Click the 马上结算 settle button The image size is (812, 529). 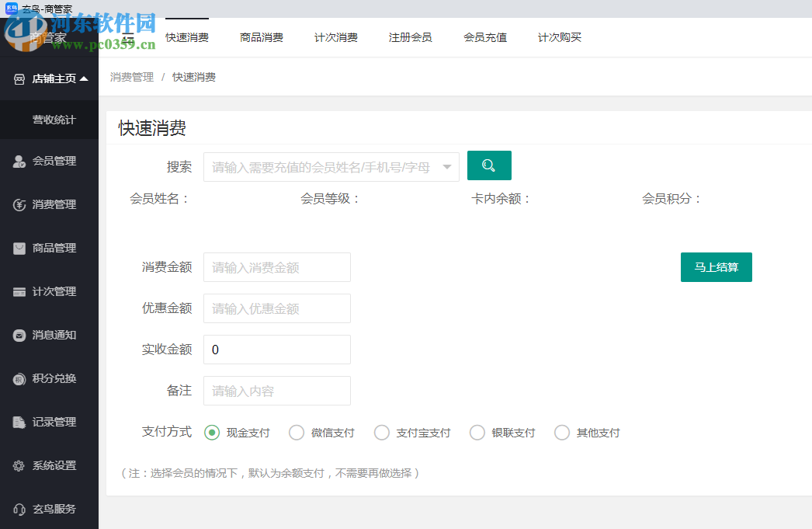716,266
